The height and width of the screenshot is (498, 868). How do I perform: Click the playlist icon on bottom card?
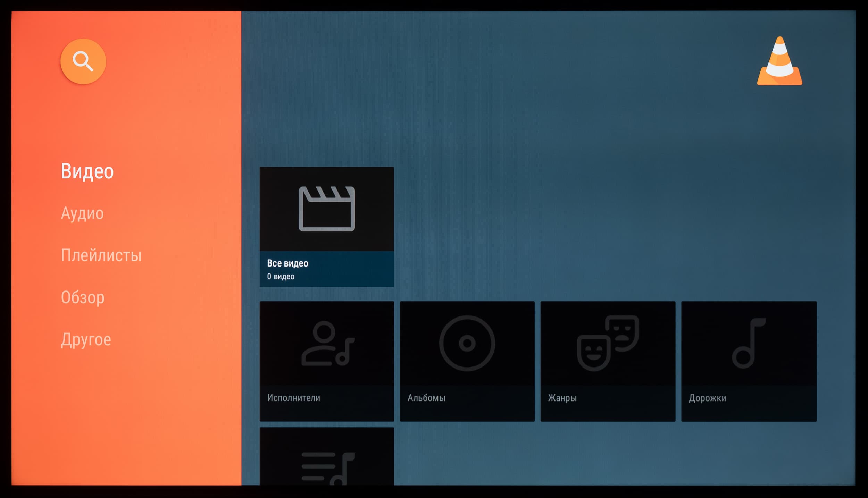coord(327,466)
